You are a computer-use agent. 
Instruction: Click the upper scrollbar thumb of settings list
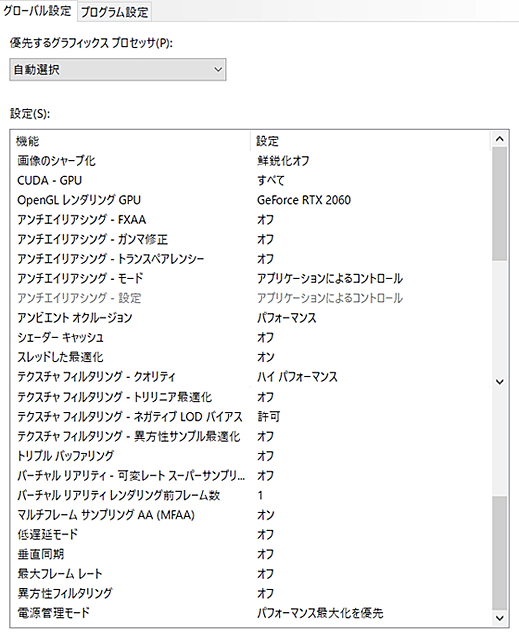(x=499, y=204)
